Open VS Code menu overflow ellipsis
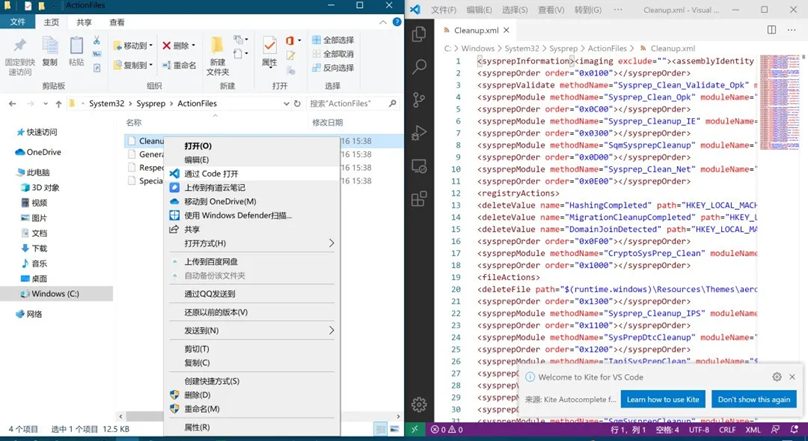 tap(617, 10)
